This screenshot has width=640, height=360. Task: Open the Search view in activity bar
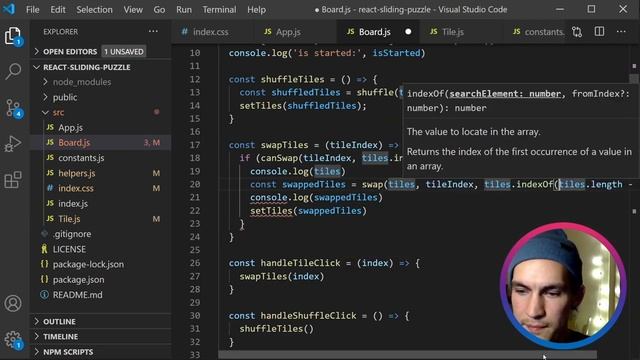tap(13, 71)
